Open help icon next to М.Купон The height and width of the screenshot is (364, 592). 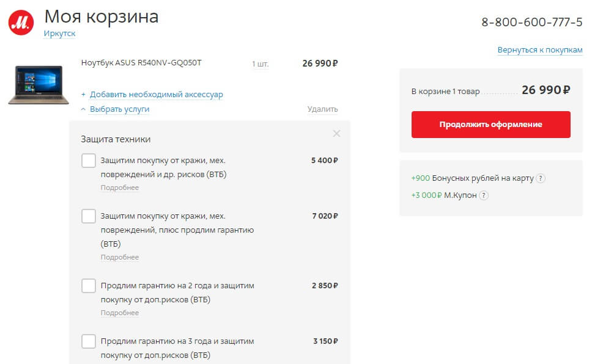point(484,195)
